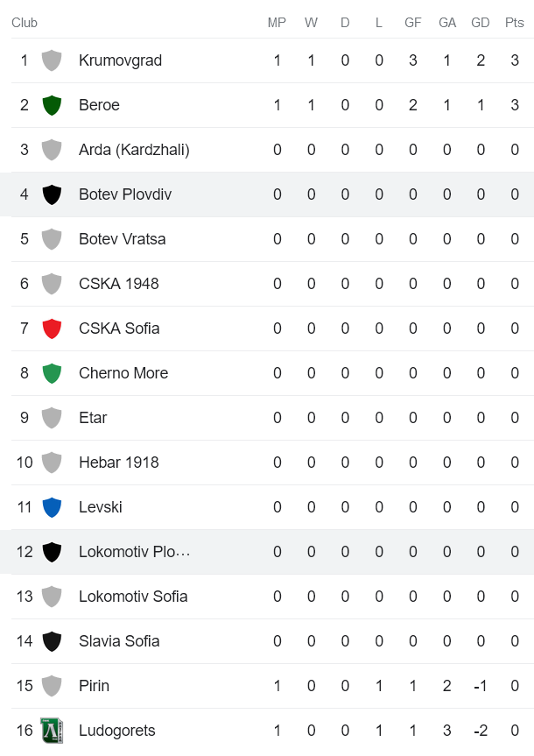This screenshot has width=534, height=756.
Task: Click the Krumovgrad club crest icon
Action: pos(52,60)
